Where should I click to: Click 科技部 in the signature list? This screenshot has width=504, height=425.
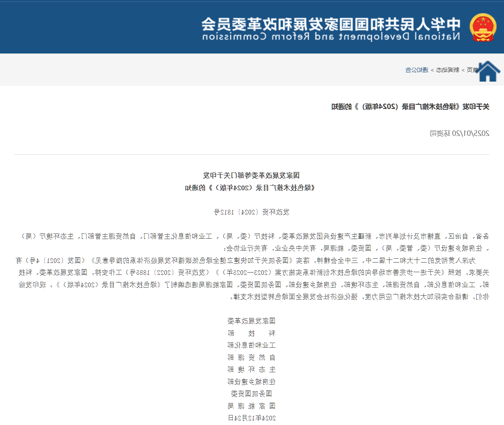click(x=252, y=333)
